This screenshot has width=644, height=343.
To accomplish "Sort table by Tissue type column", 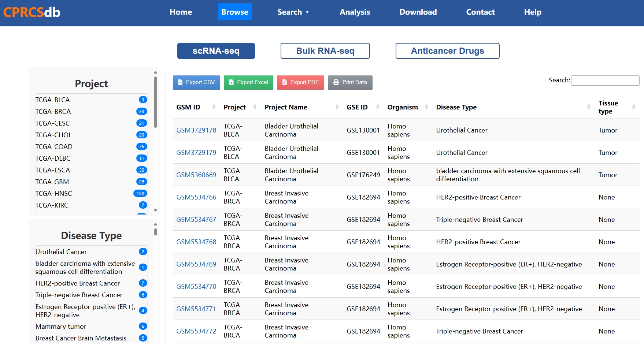I will (608, 107).
